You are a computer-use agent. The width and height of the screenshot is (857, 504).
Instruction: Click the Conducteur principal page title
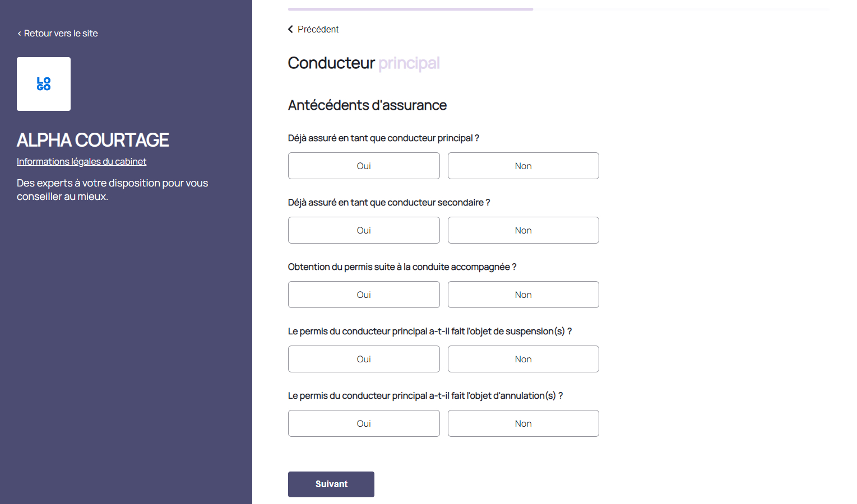click(363, 63)
